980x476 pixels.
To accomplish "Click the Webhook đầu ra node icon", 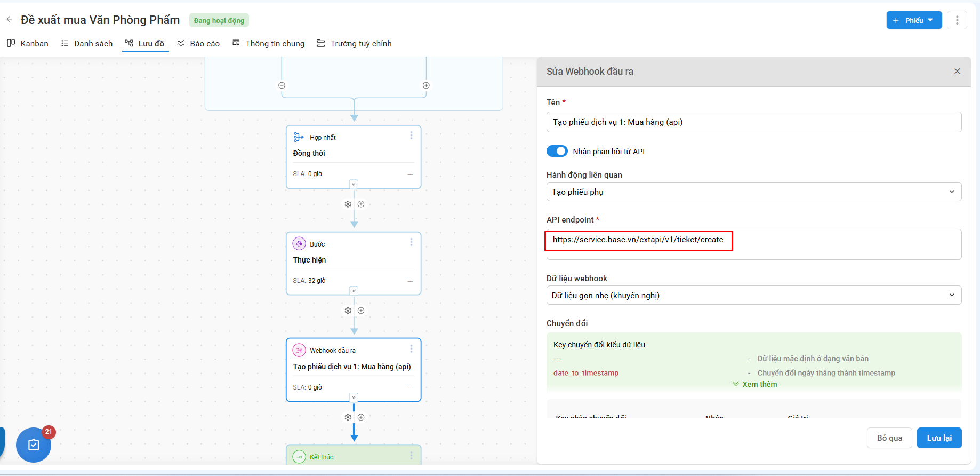I will tap(299, 350).
